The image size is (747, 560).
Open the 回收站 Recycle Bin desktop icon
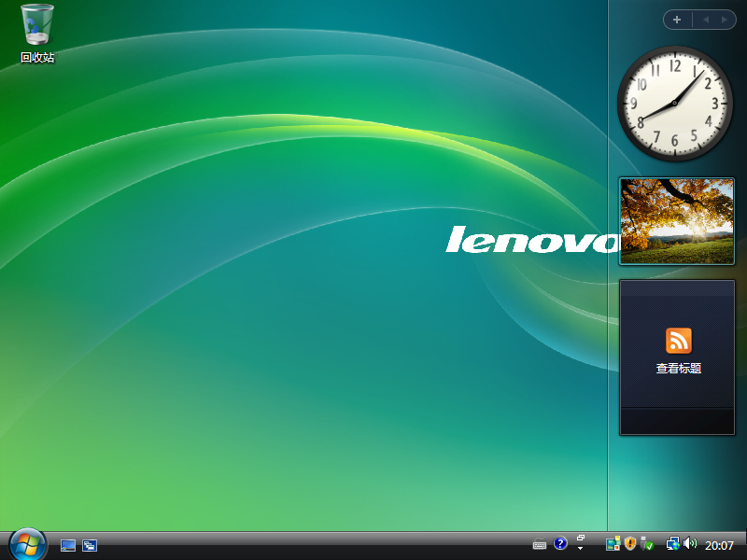click(x=37, y=34)
